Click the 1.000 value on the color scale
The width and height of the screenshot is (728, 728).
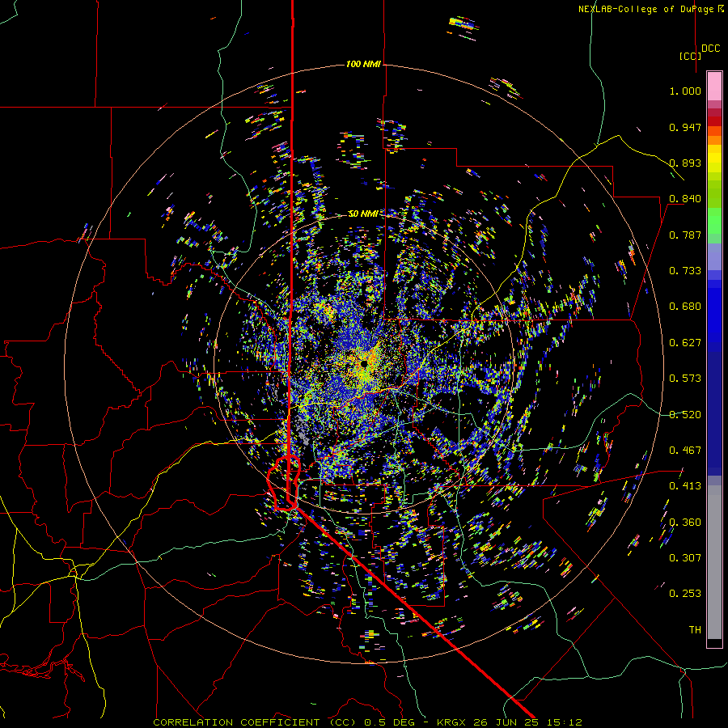point(685,91)
